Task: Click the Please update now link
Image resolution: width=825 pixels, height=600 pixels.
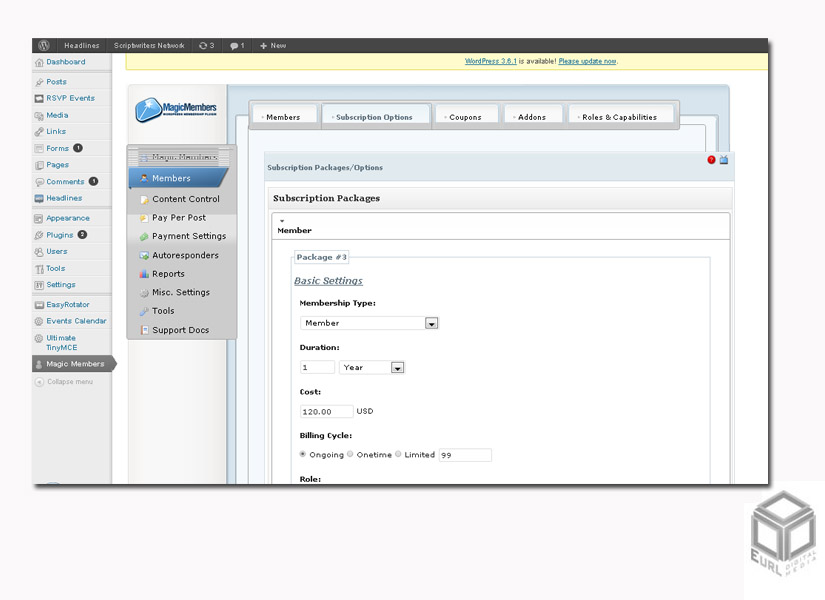Action: click(587, 62)
